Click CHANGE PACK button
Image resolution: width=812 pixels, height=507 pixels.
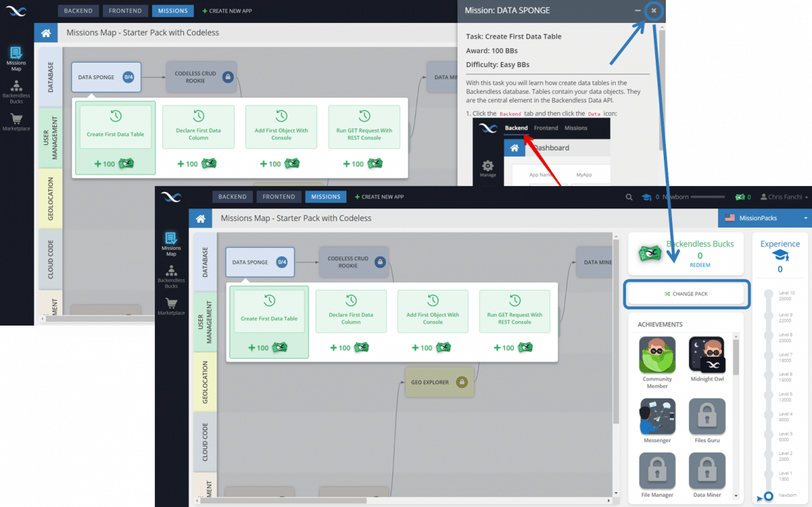tap(687, 294)
